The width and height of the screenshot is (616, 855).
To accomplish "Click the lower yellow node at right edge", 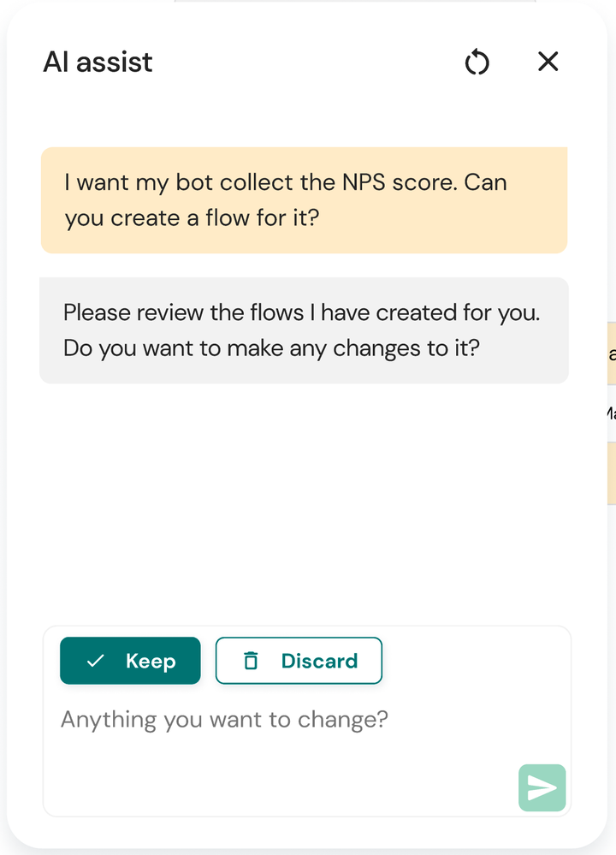I will point(612,473).
